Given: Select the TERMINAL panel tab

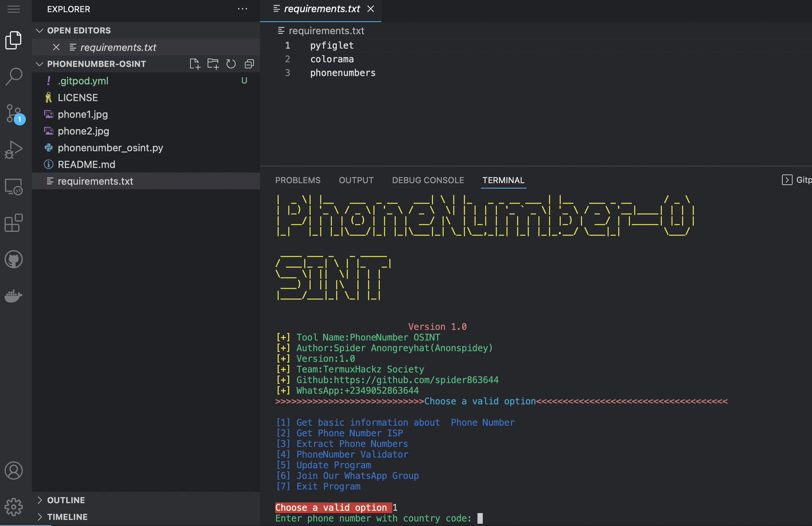Looking at the screenshot, I should click(503, 180).
